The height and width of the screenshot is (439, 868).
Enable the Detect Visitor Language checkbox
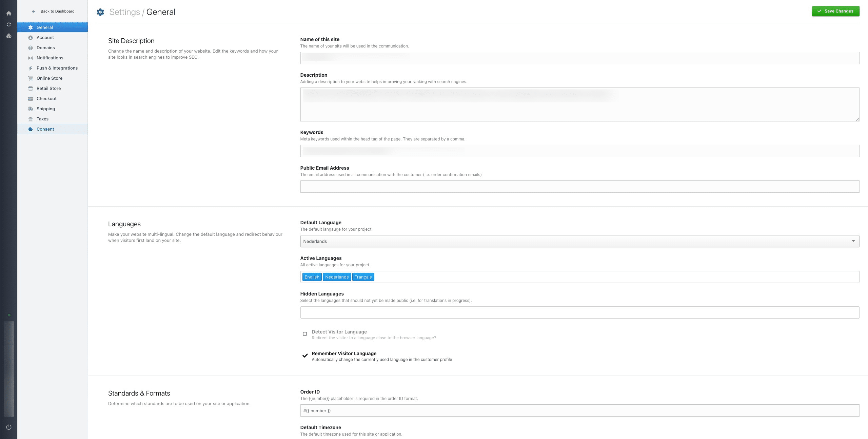coord(305,334)
